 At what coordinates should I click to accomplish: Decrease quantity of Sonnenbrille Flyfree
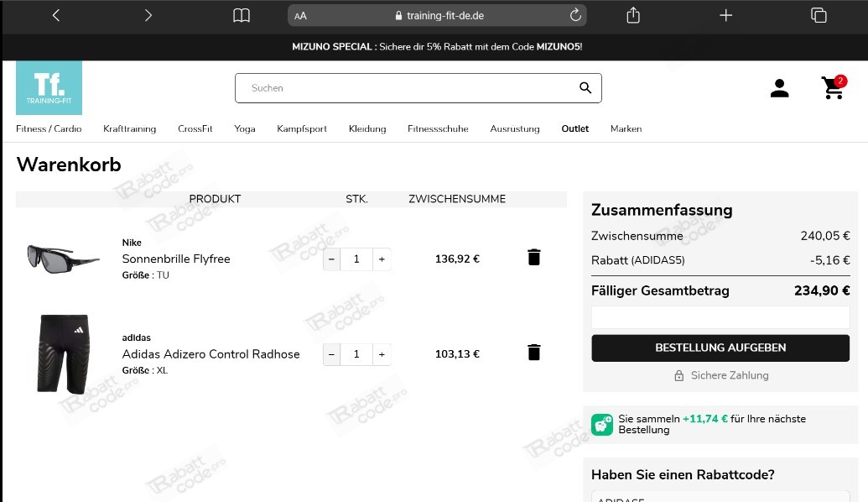pos(331,259)
